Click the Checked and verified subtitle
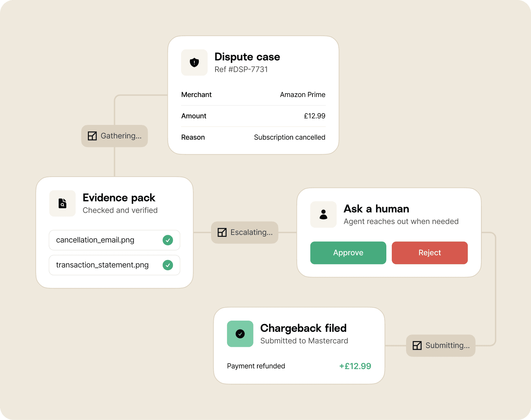 (x=120, y=210)
